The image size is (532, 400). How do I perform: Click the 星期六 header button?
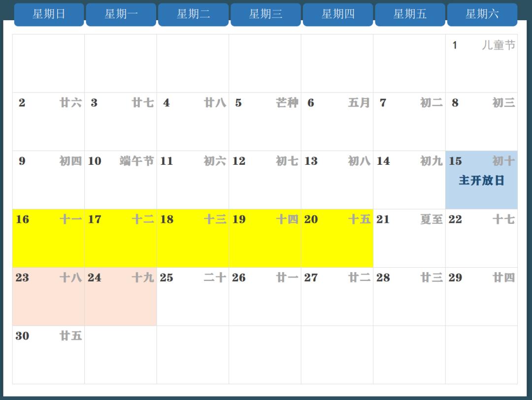coord(482,14)
